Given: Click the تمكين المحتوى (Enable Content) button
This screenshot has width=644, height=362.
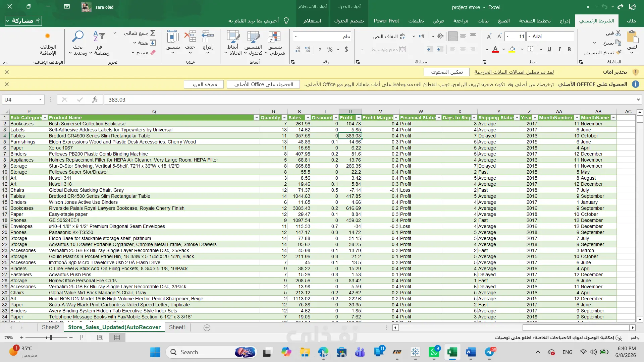Looking at the screenshot, I should point(447,72).
